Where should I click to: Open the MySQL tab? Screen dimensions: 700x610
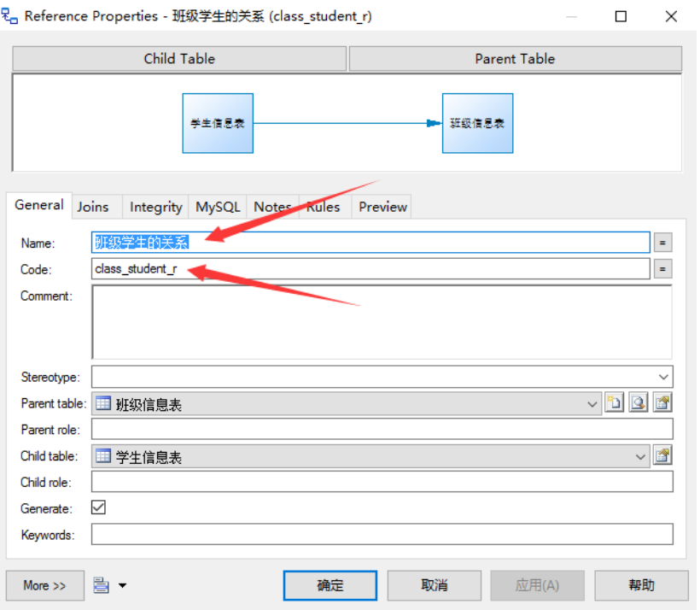pos(218,207)
